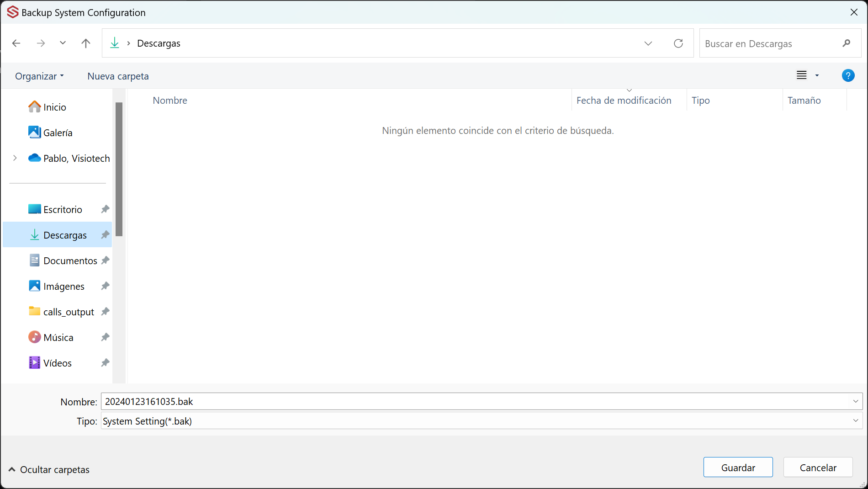The height and width of the screenshot is (489, 868).
Task: Open the Organizar menu
Action: (x=39, y=76)
